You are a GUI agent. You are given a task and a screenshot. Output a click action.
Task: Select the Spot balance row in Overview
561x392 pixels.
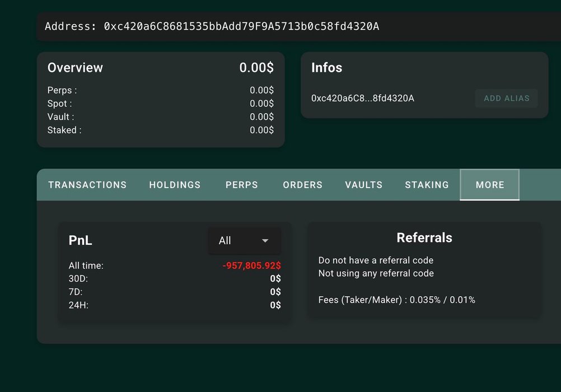160,104
